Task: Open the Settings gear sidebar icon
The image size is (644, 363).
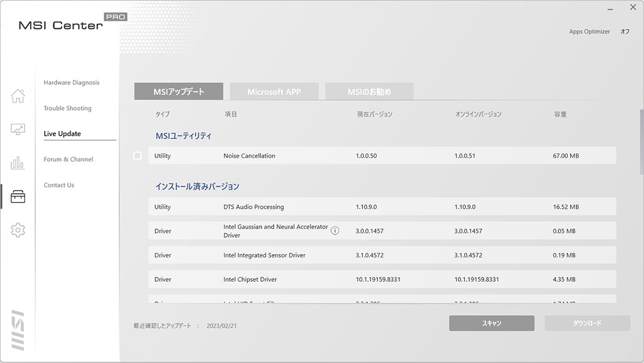Action: coord(18,230)
